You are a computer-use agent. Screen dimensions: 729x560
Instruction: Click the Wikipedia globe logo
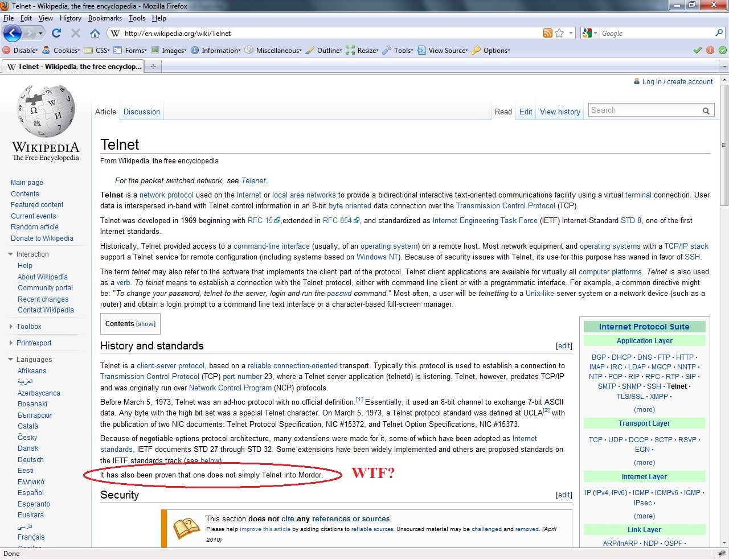click(46, 112)
